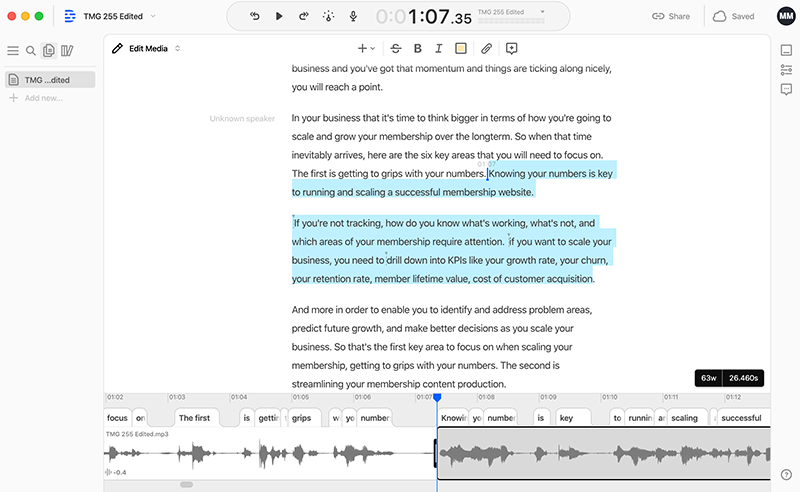The height and width of the screenshot is (492, 800).
Task: Toggle bold formatting
Action: (418, 48)
